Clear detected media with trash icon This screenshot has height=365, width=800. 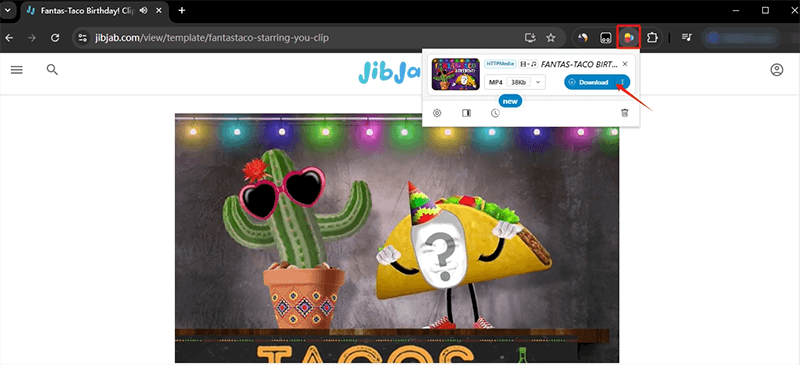coord(624,113)
